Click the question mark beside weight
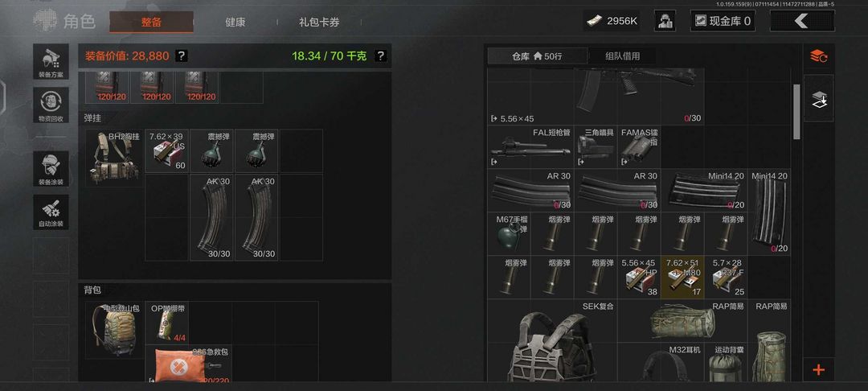The height and width of the screenshot is (391, 868). point(380,56)
